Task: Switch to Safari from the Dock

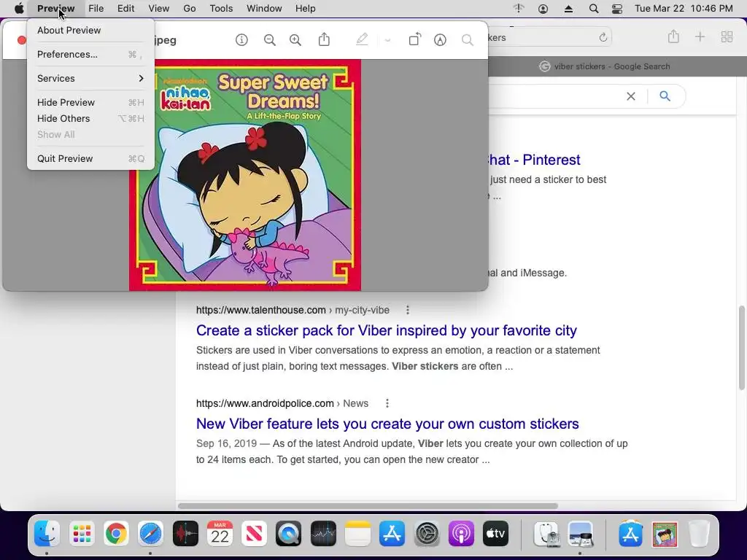Action: (150, 533)
